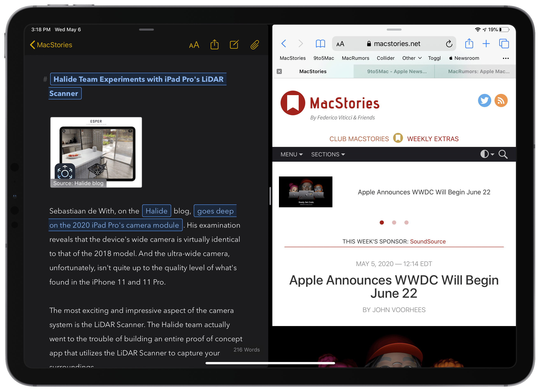Screen dimensions: 541x392
Task: Open carousel headline Apple Announces WWDC
Action: pos(424,192)
